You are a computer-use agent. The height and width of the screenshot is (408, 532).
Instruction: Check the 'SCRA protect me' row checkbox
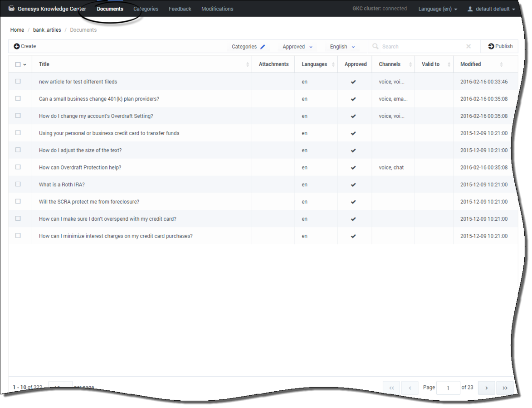18,201
